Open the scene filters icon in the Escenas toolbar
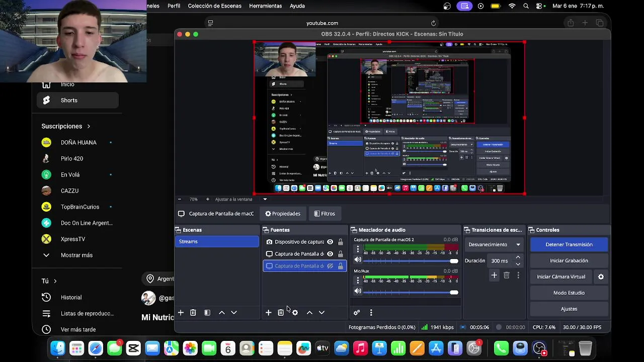 [x=207, y=313]
